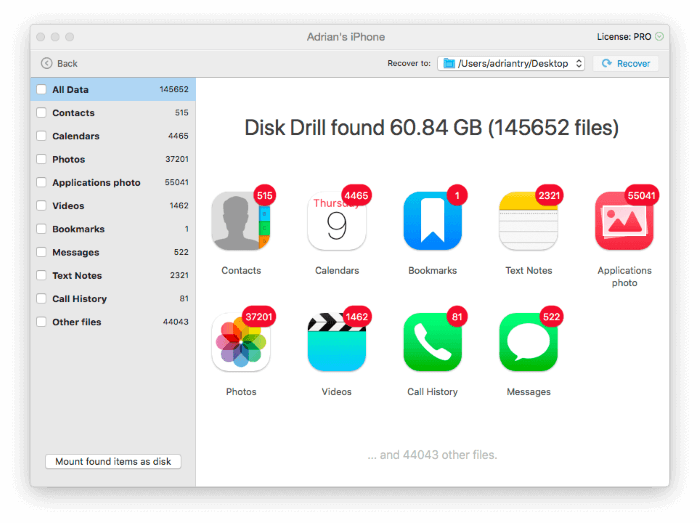The height and width of the screenshot is (523, 700).
Task: Open the blue Bookmarks icon
Action: click(x=432, y=220)
